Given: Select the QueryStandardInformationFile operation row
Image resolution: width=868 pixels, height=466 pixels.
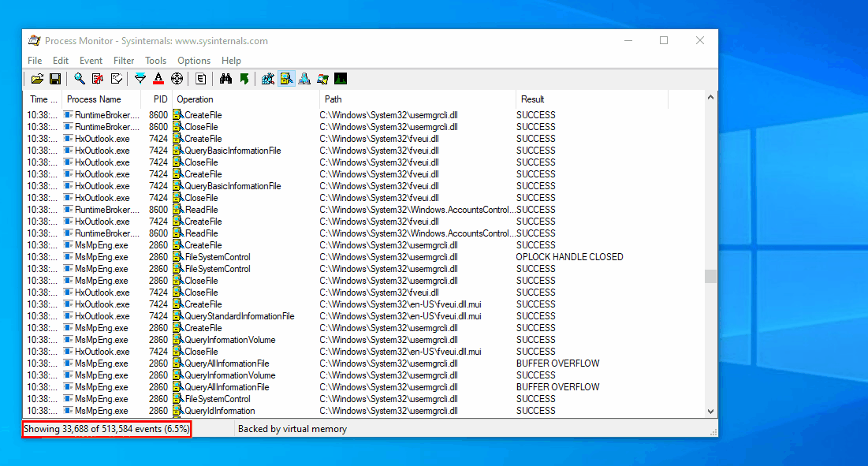Looking at the screenshot, I should [364, 316].
